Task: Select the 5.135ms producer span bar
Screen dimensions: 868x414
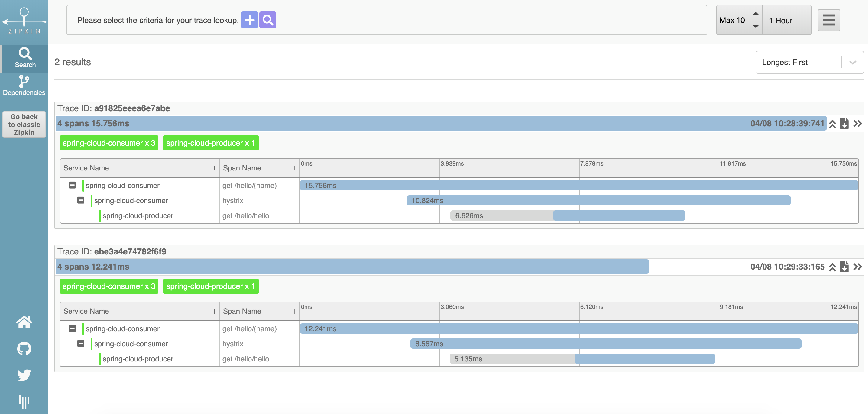Action: tap(582, 359)
